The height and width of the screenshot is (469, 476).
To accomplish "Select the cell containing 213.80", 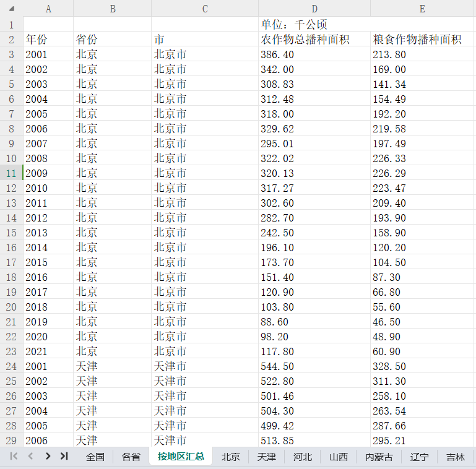I will [422, 54].
